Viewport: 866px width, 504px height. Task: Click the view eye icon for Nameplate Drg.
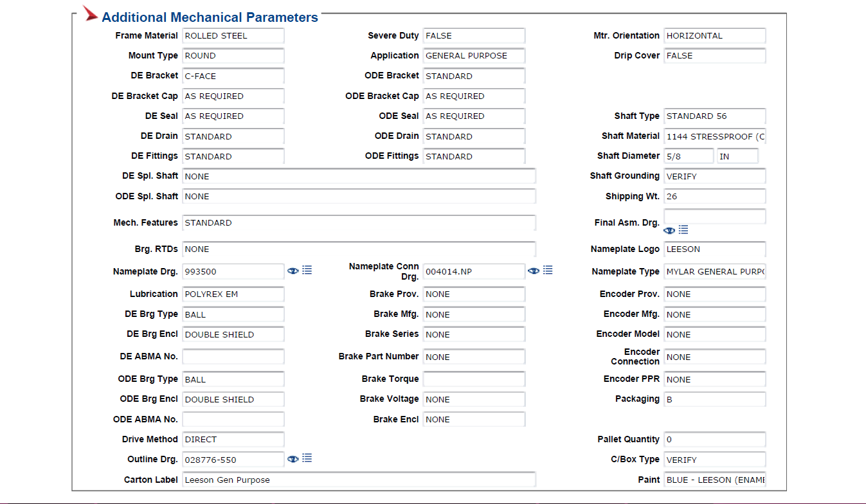(x=293, y=271)
